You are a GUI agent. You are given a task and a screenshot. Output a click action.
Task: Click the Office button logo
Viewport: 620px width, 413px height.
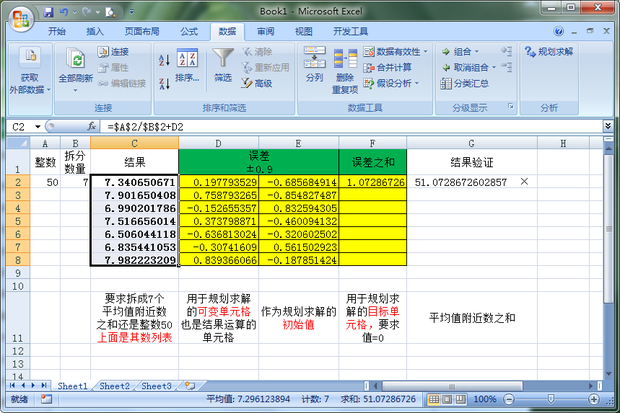(21, 18)
